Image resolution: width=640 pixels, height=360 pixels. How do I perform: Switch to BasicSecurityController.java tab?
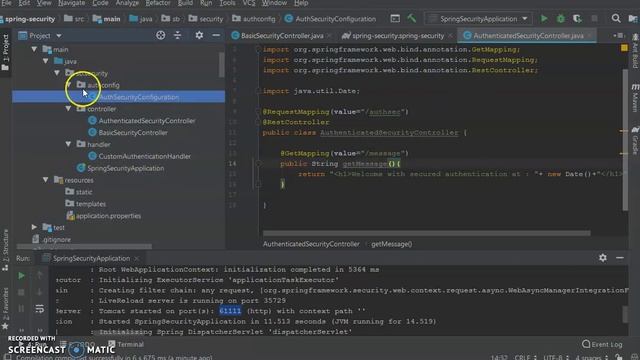[x=282, y=36]
